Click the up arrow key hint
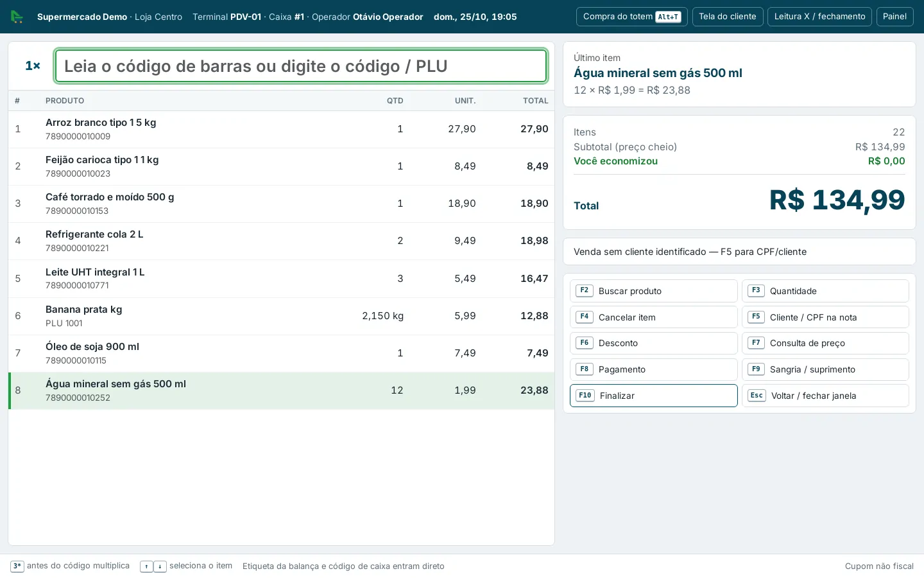Screen dimensions: 924x578 [146, 566]
